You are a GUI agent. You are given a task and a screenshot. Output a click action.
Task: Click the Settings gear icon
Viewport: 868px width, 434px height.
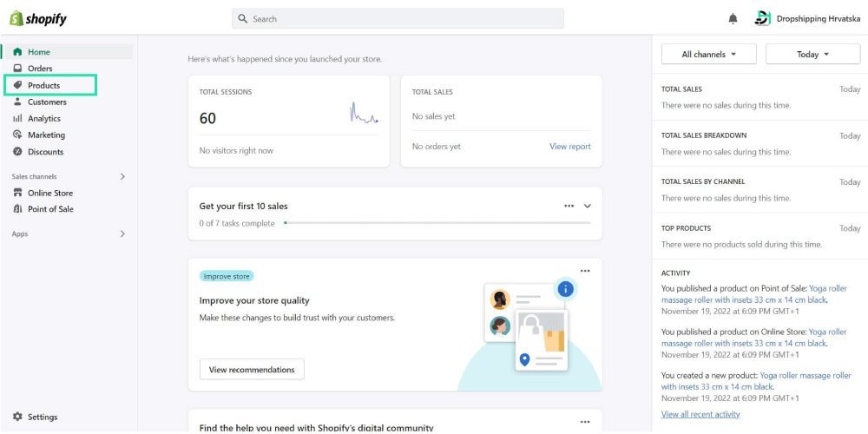[x=17, y=417]
